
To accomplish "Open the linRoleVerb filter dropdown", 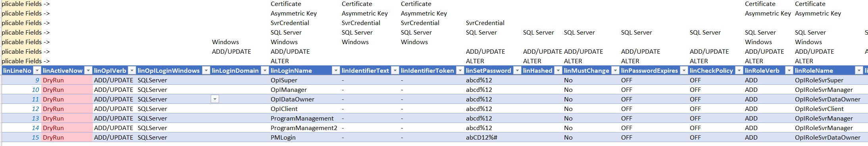I will tap(789, 71).
